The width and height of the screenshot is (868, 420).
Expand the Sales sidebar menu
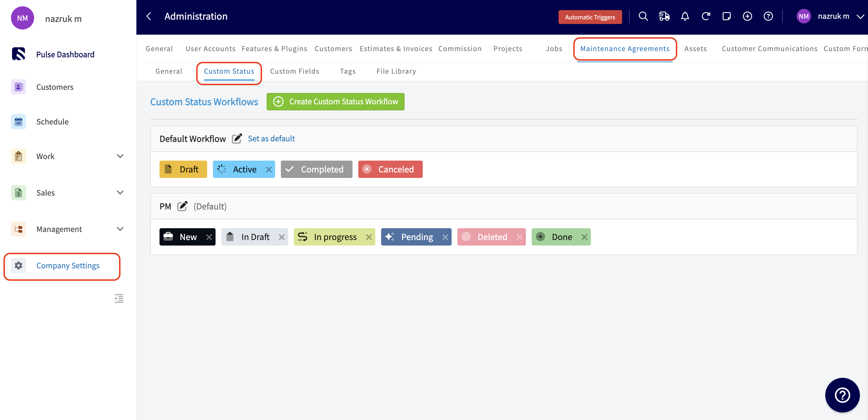click(x=120, y=193)
